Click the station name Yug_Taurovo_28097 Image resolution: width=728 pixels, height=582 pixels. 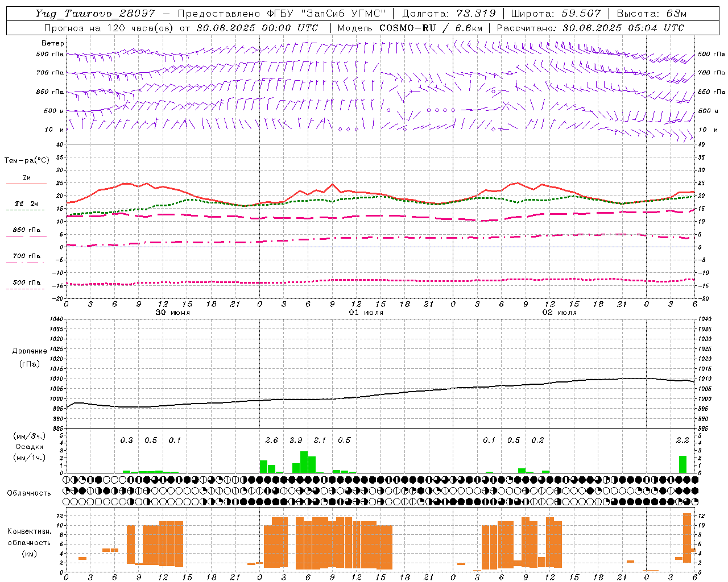[95, 14]
